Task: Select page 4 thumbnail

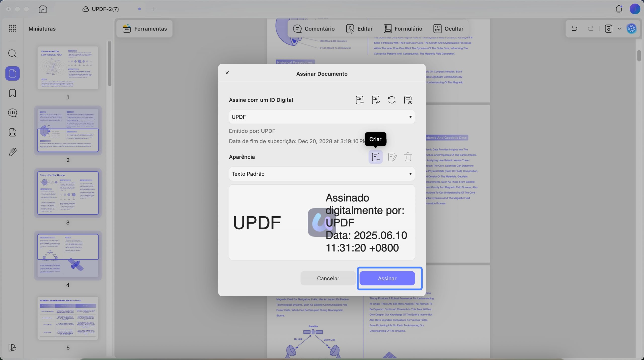Action: click(x=68, y=255)
